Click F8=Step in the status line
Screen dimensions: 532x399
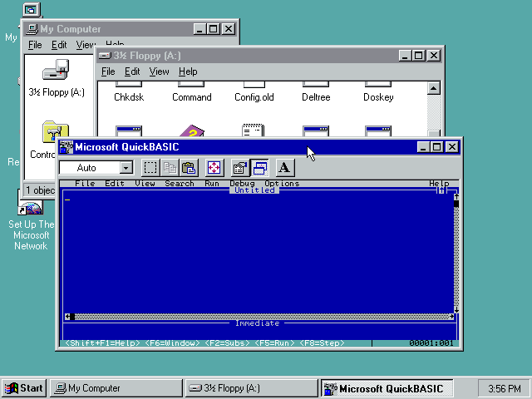pyautogui.click(x=322, y=343)
